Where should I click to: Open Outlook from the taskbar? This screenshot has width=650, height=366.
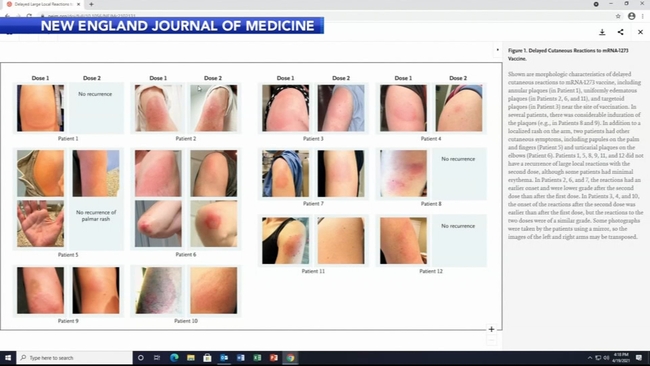tap(224, 357)
